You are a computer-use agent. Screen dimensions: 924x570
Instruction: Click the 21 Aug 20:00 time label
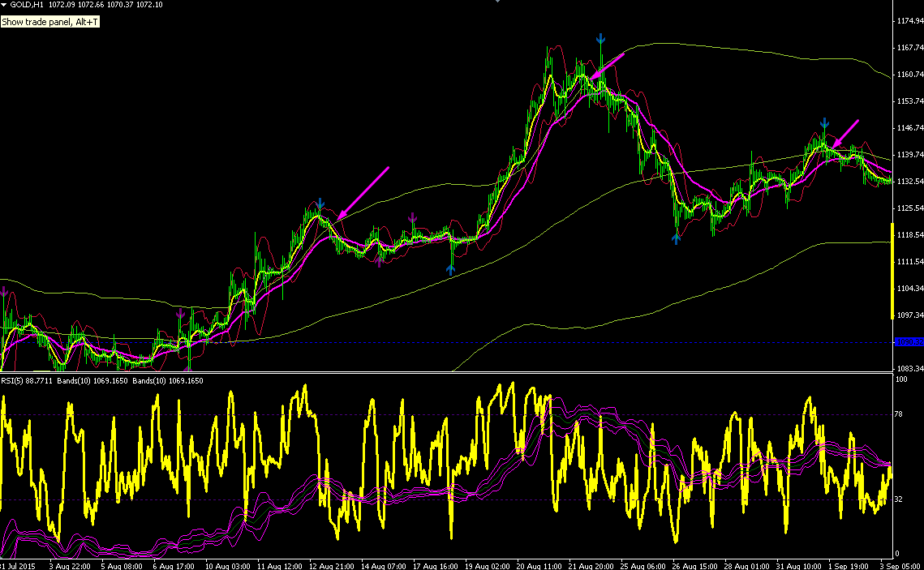click(591, 567)
